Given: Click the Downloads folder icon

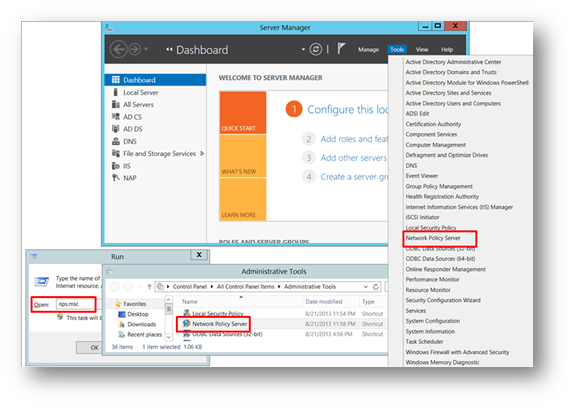Looking at the screenshot, I should [122, 324].
